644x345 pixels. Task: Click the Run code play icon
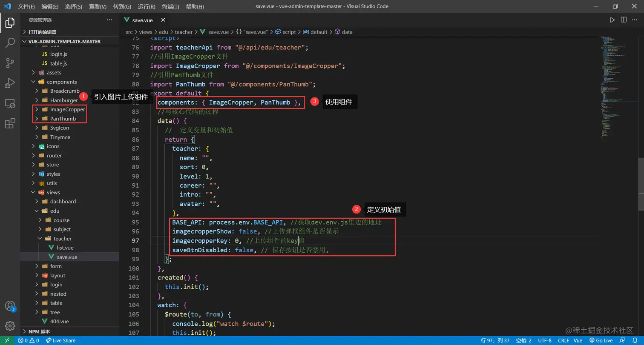(612, 20)
